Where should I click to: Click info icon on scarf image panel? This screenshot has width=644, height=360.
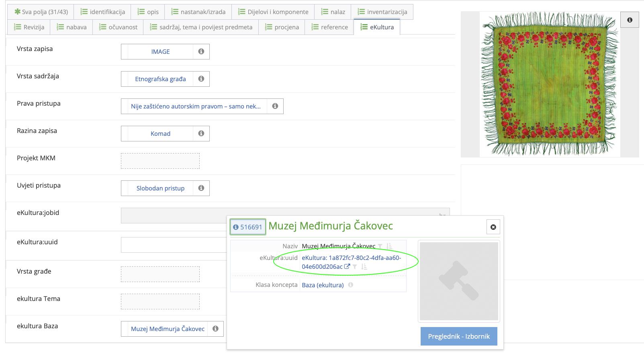click(x=630, y=20)
